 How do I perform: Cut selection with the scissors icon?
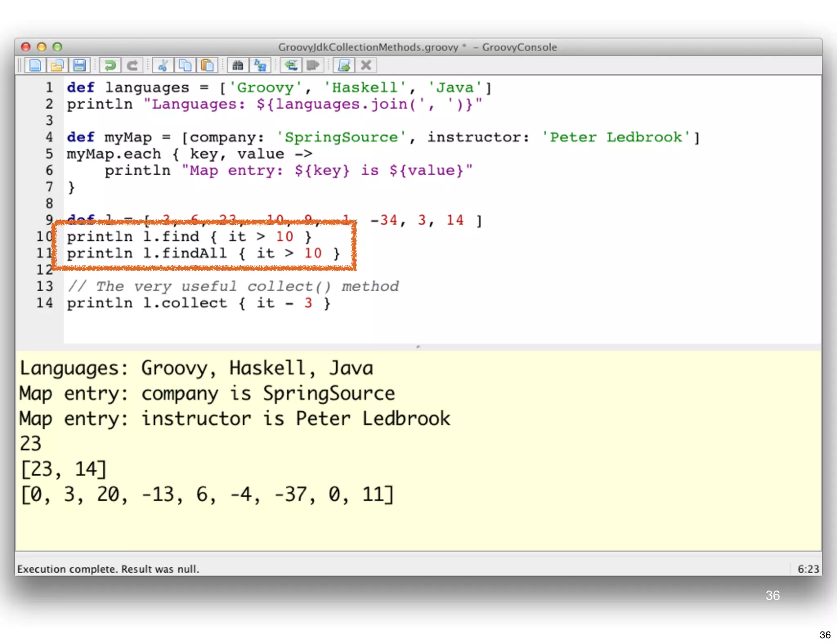tap(163, 65)
